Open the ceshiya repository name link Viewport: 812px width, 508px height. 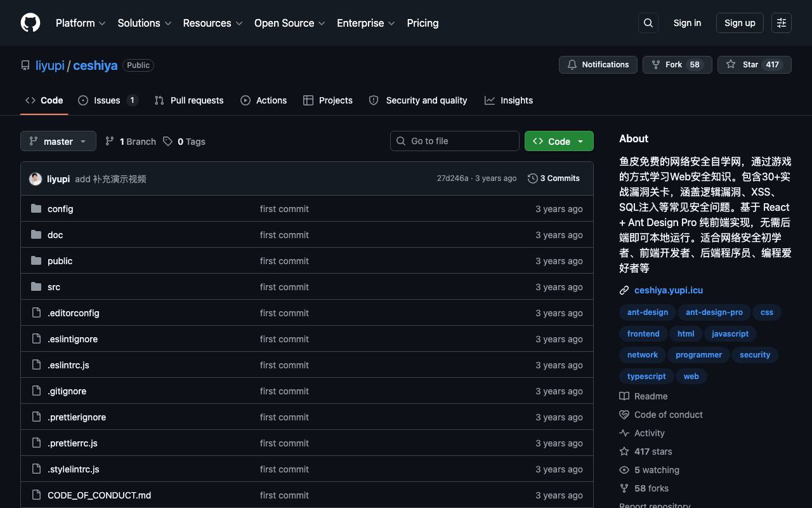95,65
